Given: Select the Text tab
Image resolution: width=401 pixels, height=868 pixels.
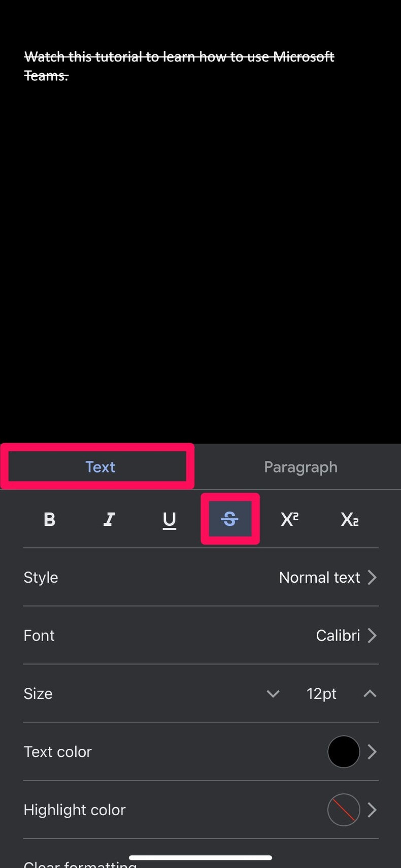Looking at the screenshot, I should (x=100, y=466).
